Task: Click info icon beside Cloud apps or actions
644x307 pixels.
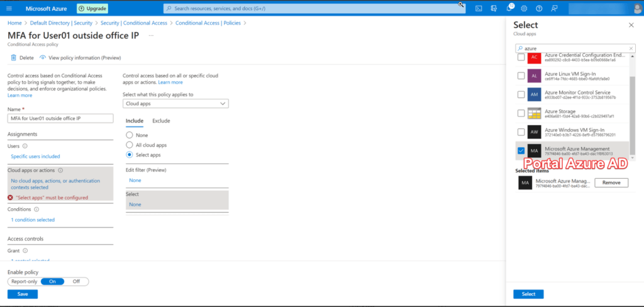Action: click(x=61, y=170)
